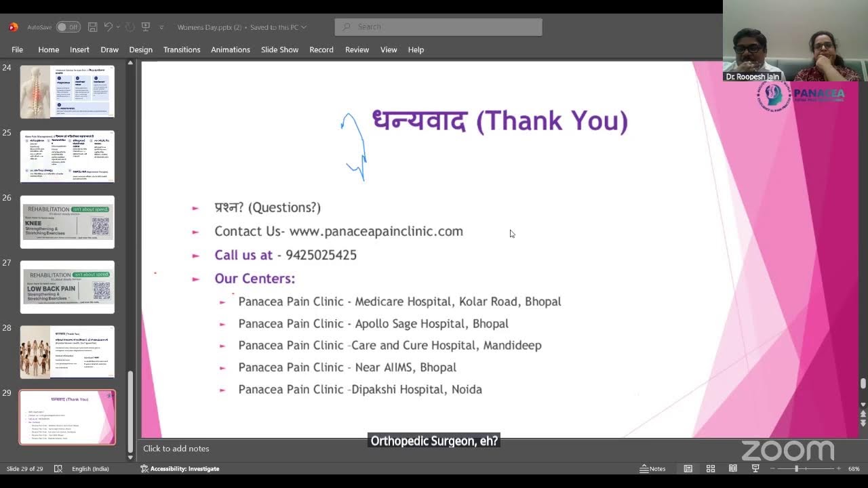Click the 'Questions?' bullet text
This screenshot has height=488, width=868.
click(267, 207)
